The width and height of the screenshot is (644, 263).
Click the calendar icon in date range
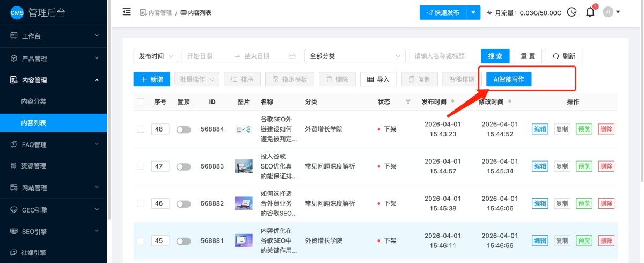click(x=292, y=56)
